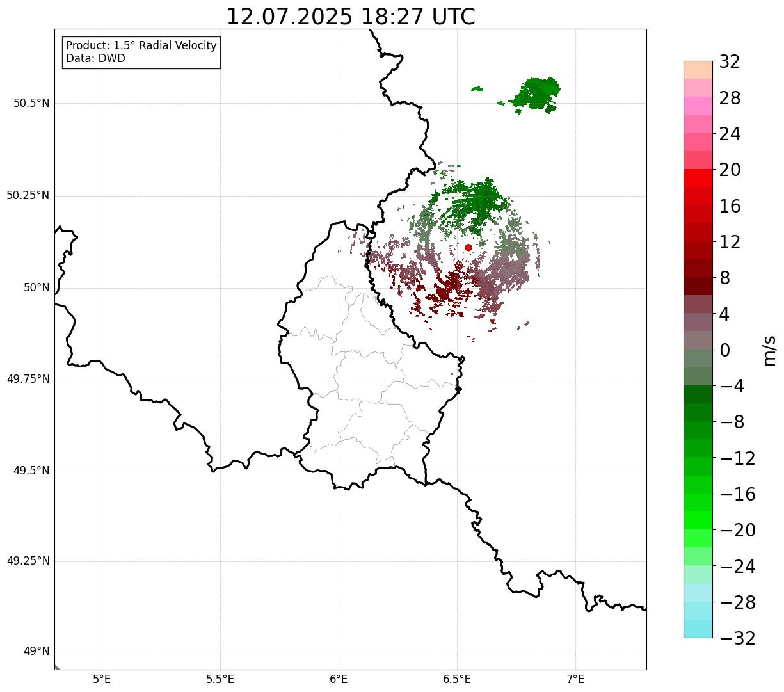
Task: Click the 49.75°N latitude tick label
Action: pyautogui.click(x=28, y=379)
